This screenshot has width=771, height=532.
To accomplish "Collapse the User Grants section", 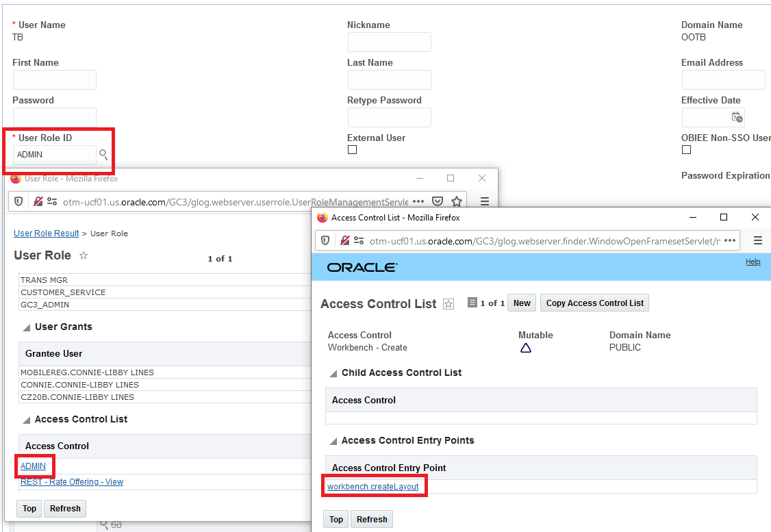I will [27, 327].
